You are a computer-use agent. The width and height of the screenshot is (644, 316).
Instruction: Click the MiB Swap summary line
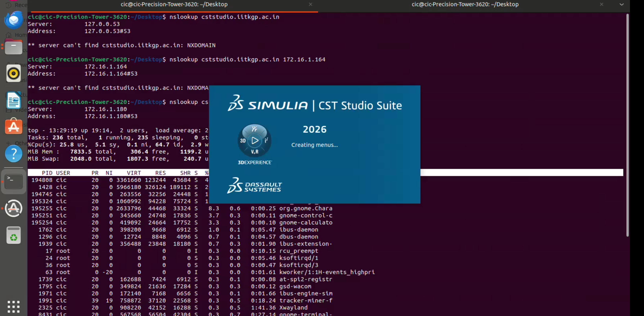pos(118,159)
